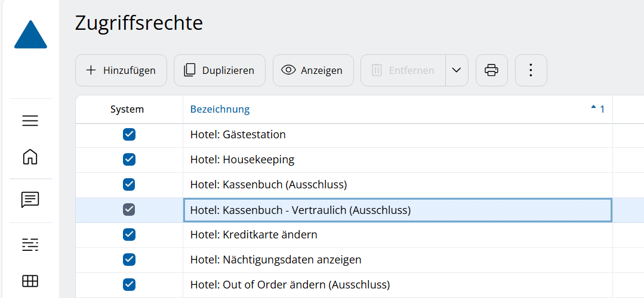Select the Hotel: Kassenbuch (Ausschluss) row

click(x=269, y=185)
